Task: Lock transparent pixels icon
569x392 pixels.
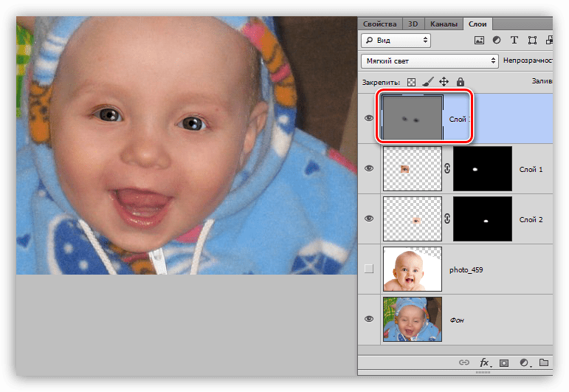Action: pos(411,82)
